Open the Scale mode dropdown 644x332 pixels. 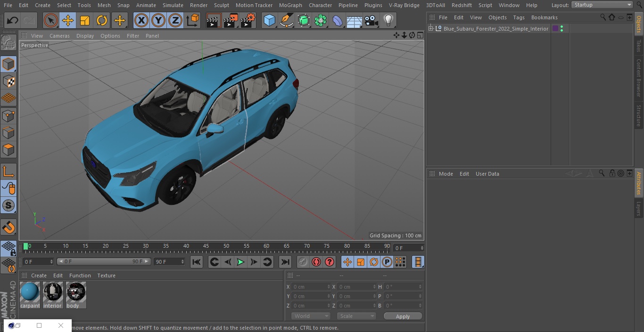[356, 316]
